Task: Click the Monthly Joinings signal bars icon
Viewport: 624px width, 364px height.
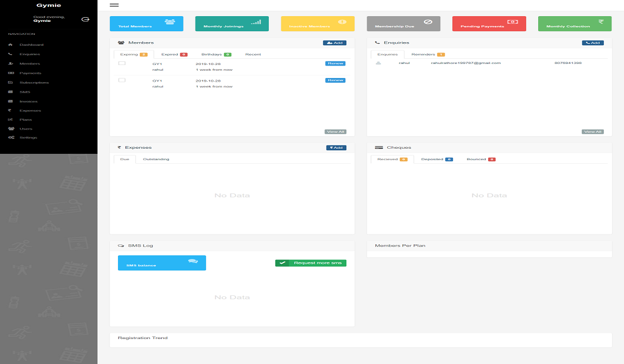Action: click(256, 22)
